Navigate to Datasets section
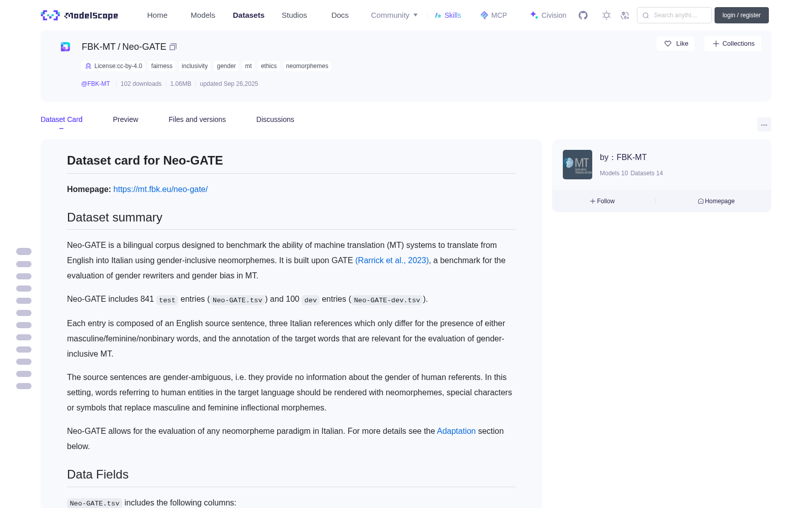812x508 pixels. 249,15
